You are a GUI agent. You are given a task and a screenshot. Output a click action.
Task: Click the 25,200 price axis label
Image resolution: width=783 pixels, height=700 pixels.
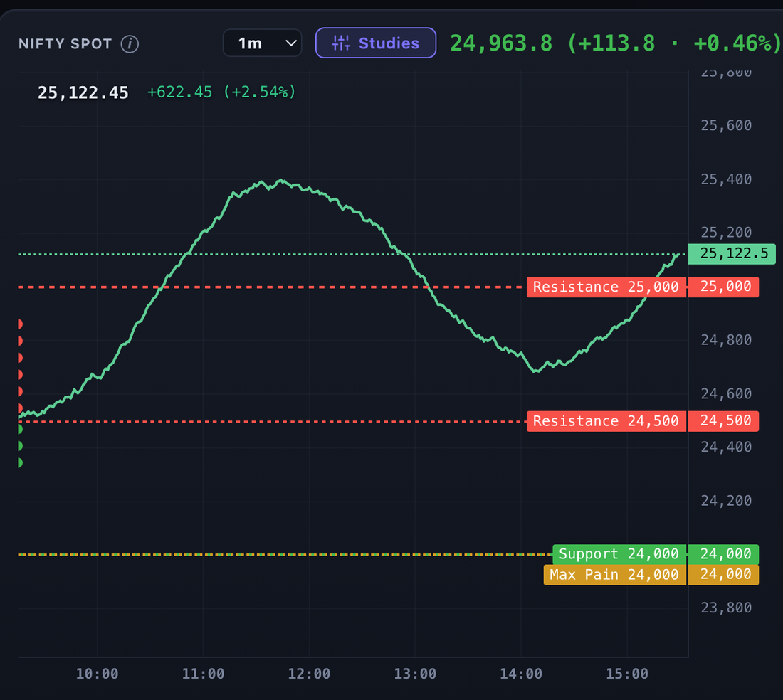[726, 233]
